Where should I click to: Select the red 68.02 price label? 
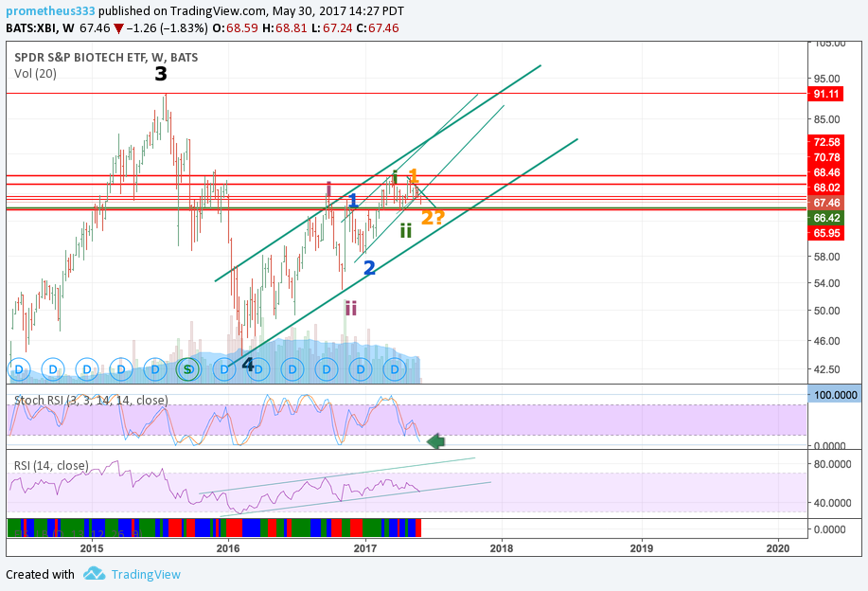[x=825, y=188]
